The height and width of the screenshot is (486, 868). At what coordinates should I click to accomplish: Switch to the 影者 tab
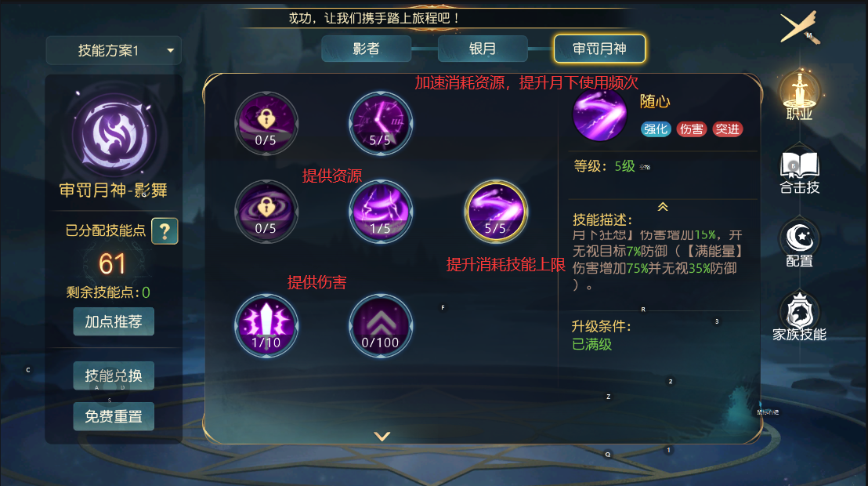click(366, 49)
